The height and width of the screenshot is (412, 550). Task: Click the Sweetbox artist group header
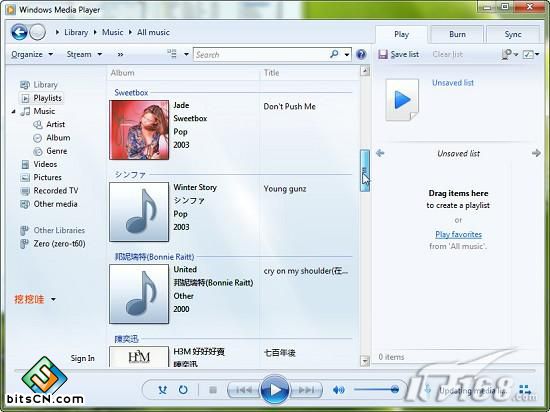click(x=131, y=93)
